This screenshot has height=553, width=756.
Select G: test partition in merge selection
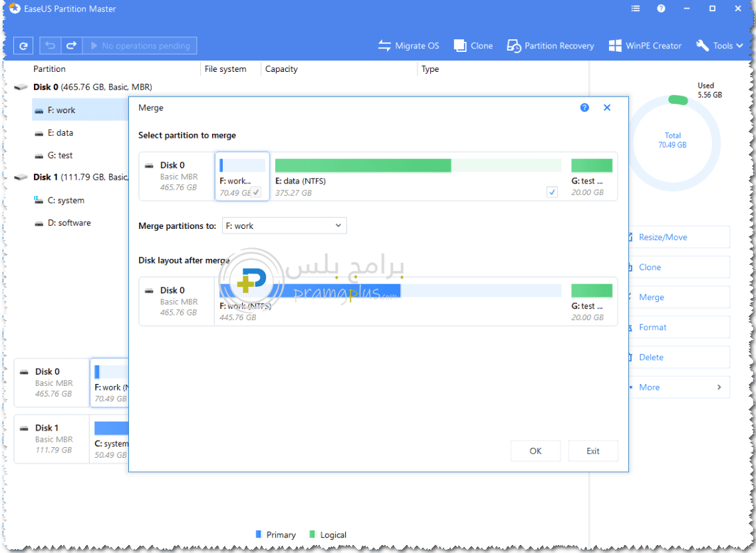point(592,176)
